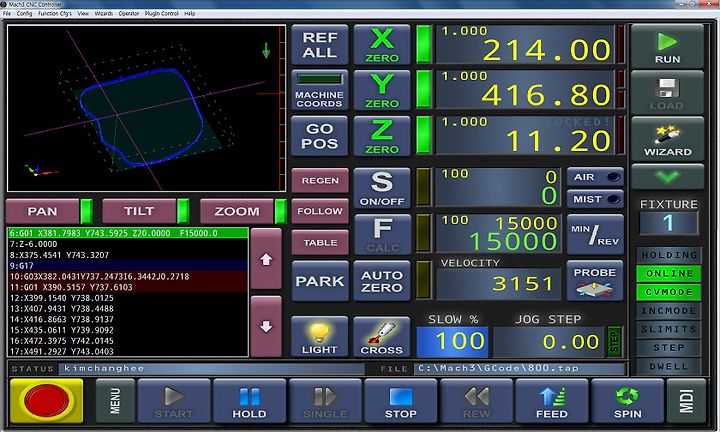720x432 pixels.
Task: Click the F CALC feed button
Action: tap(382, 235)
